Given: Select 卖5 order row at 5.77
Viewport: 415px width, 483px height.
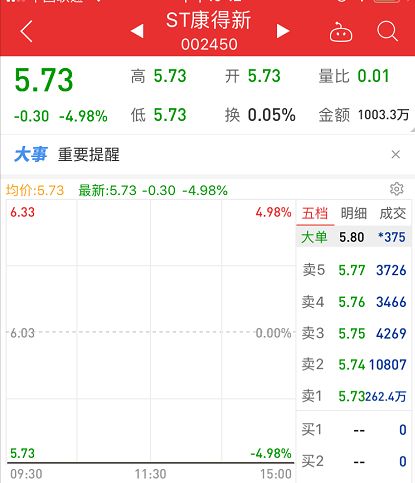Looking at the screenshot, I should 354,270.
